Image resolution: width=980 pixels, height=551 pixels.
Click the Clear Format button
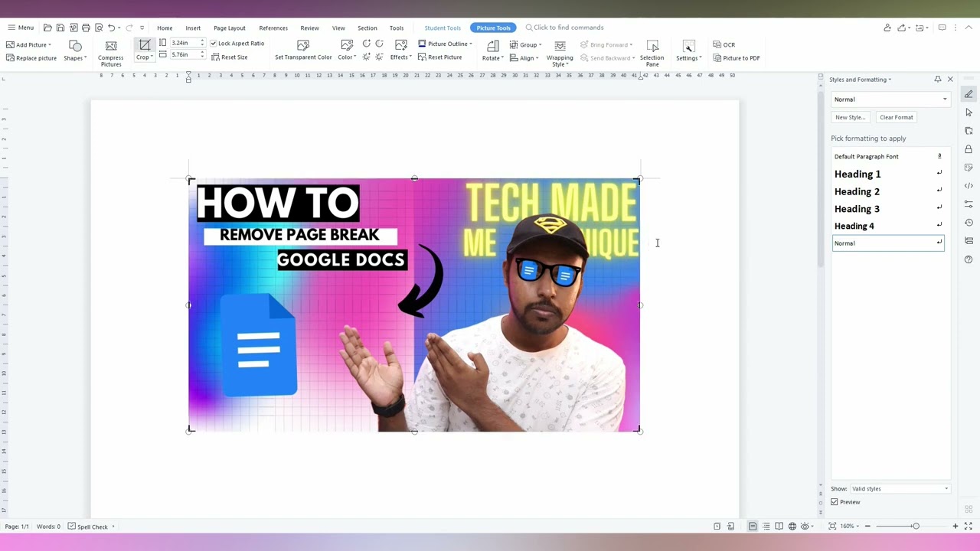tap(897, 117)
